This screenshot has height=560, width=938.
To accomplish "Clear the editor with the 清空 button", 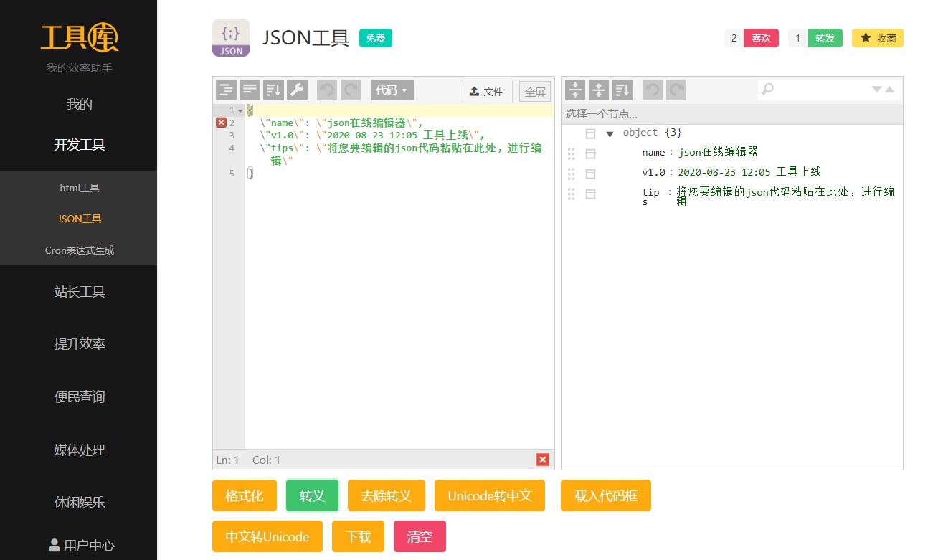I will point(420,536).
